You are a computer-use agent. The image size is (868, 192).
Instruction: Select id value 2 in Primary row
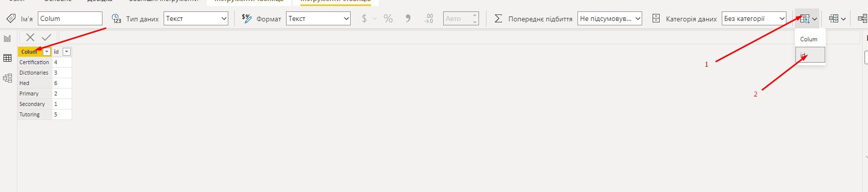tap(62, 94)
